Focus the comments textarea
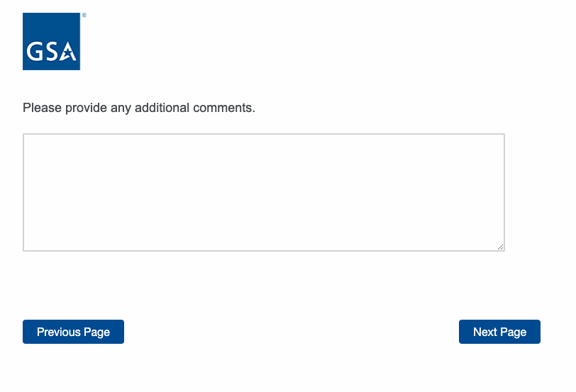 (263, 192)
